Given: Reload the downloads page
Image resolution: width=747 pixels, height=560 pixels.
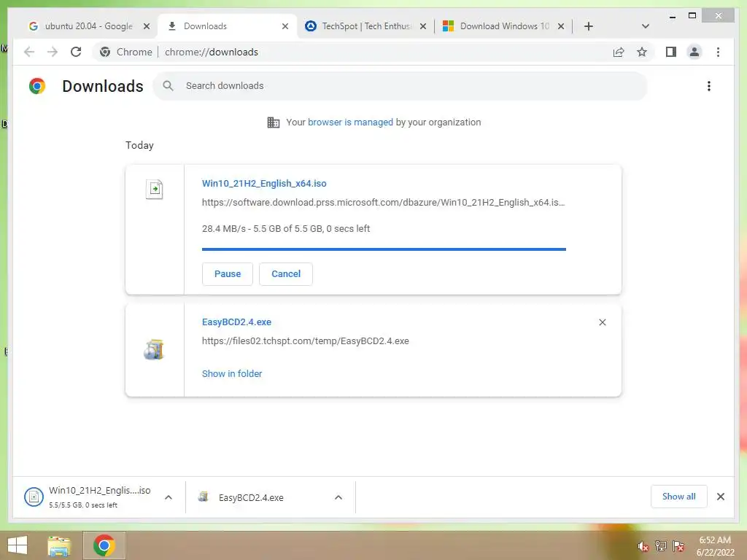Looking at the screenshot, I should (76, 52).
